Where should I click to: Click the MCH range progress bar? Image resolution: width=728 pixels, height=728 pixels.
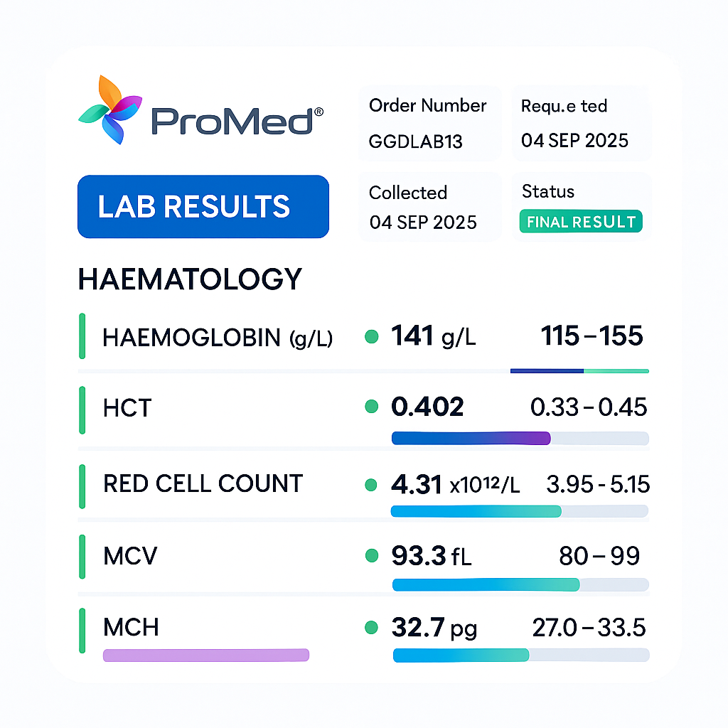pos(520,655)
